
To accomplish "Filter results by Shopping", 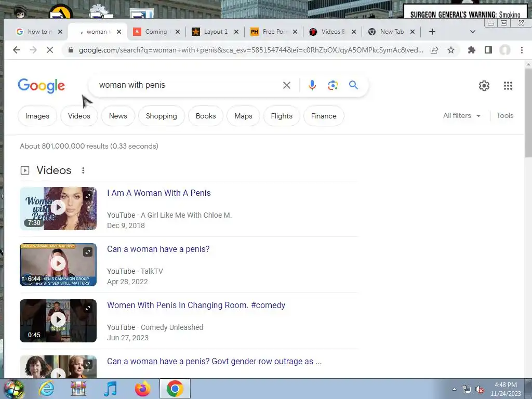I will point(162,116).
